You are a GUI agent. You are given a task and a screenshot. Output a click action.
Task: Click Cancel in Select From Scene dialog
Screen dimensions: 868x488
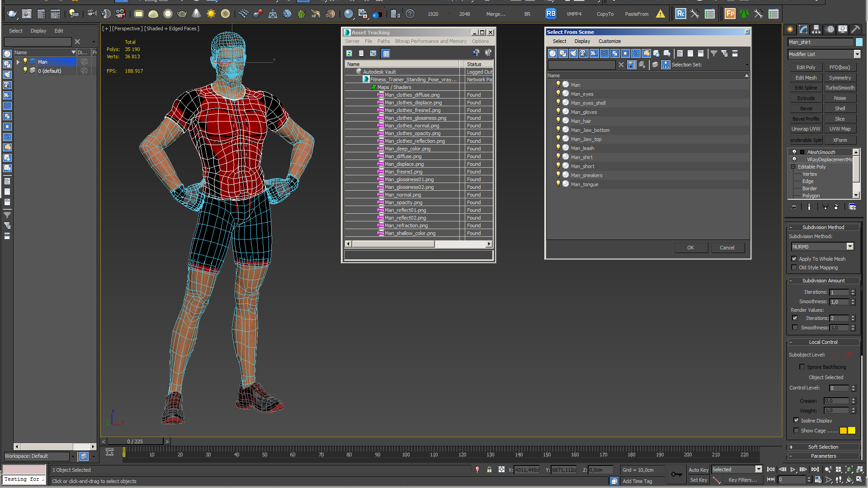(727, 248)
